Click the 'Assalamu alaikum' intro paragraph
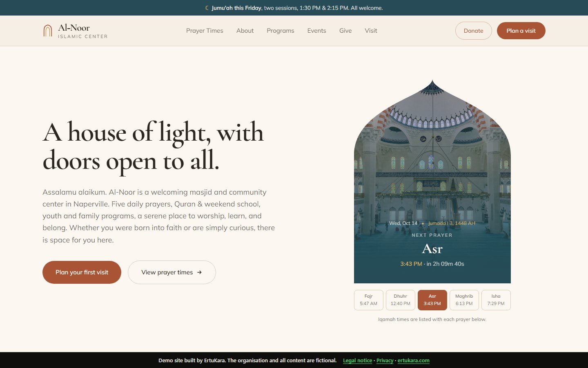 pos(159,216)
